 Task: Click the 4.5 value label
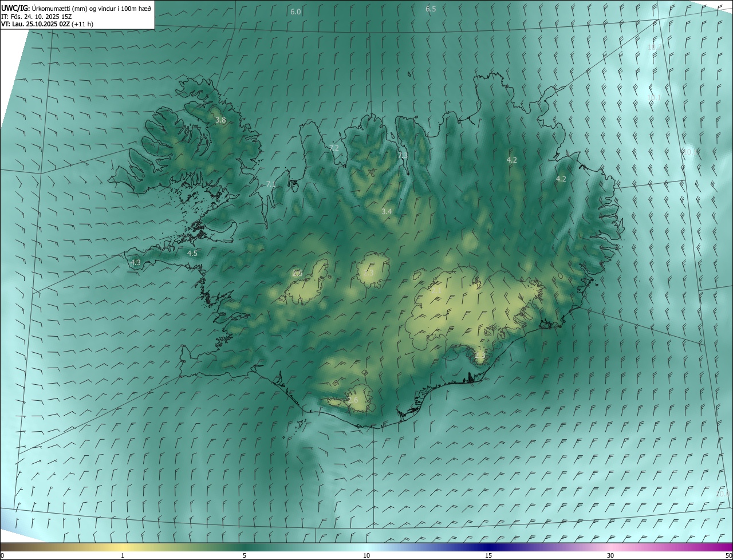tap(192, 253)
